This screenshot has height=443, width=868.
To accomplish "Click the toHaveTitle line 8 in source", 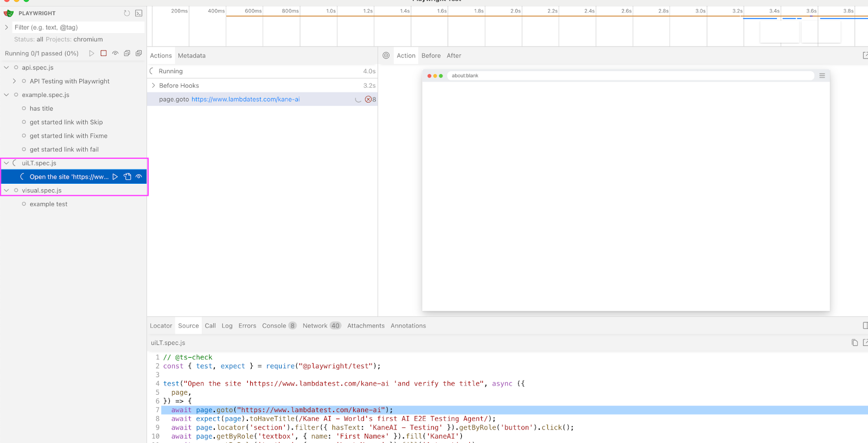I will click(333, 419).
